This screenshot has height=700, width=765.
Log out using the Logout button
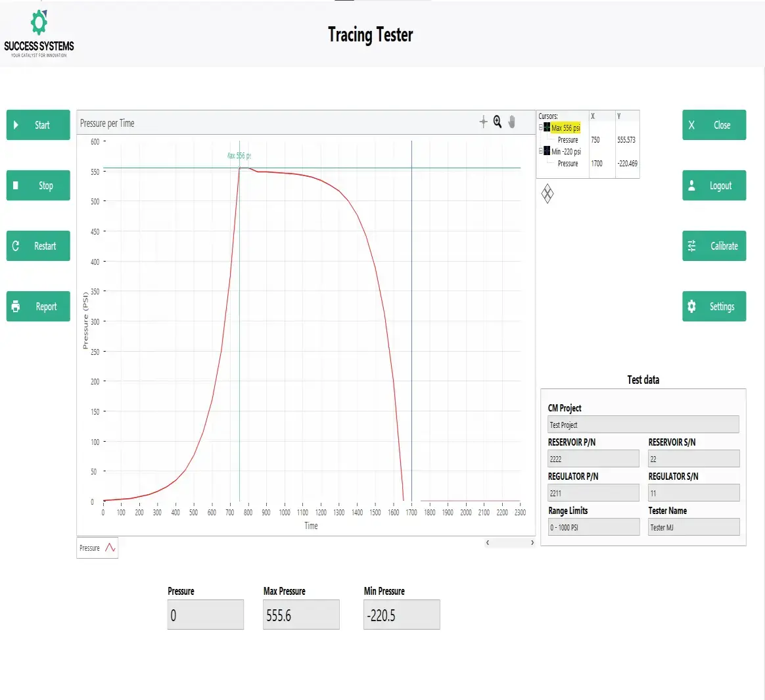[x=714, y=185]
